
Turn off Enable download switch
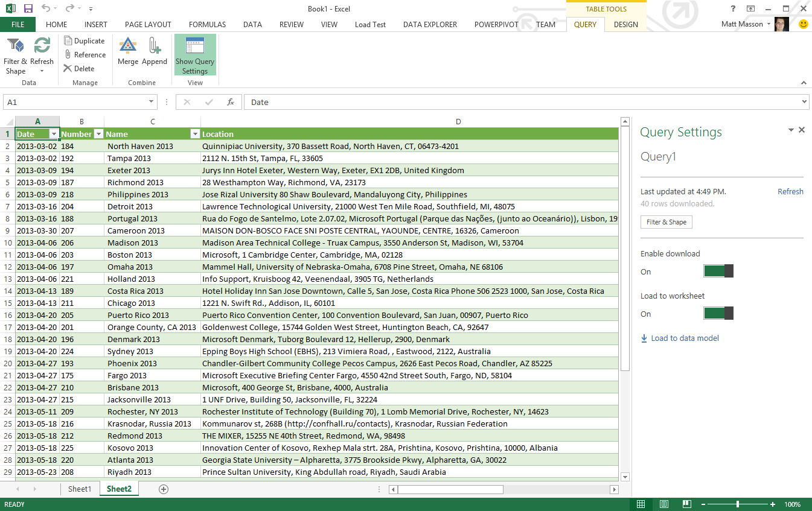718,271
